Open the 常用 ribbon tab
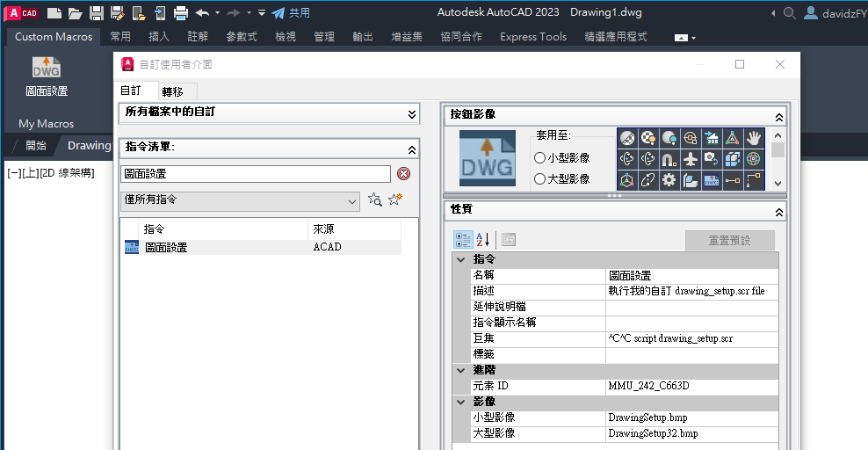Screen dimensions: 868x450 pos(120,37)
